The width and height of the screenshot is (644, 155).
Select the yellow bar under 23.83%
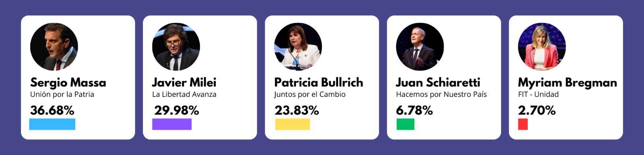tap(293, 124)
